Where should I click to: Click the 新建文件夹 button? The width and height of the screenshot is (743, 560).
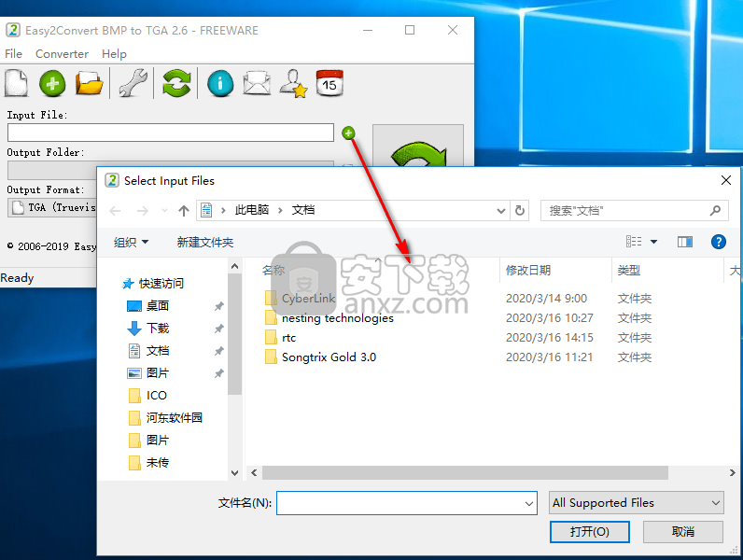[x=205, y=243]
